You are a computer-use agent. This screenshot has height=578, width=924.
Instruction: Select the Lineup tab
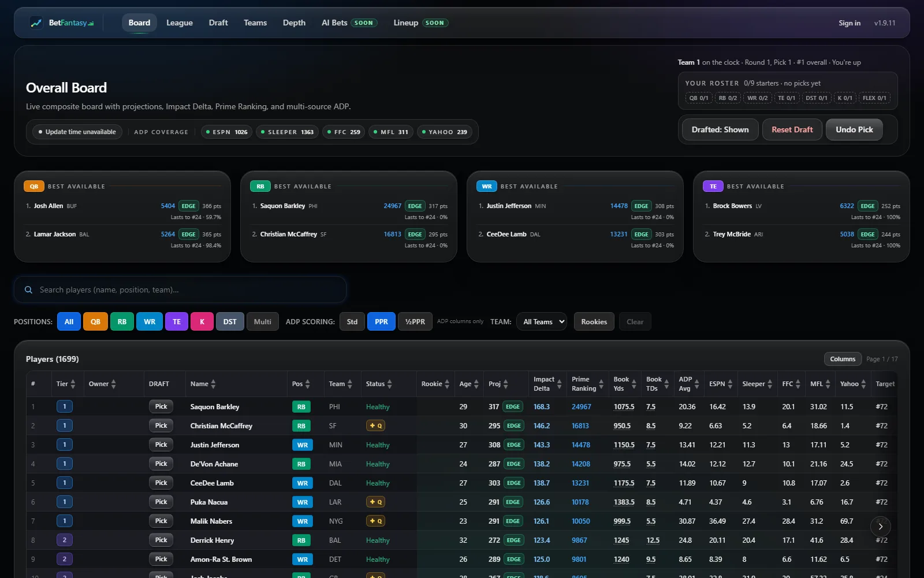[420, 23]
